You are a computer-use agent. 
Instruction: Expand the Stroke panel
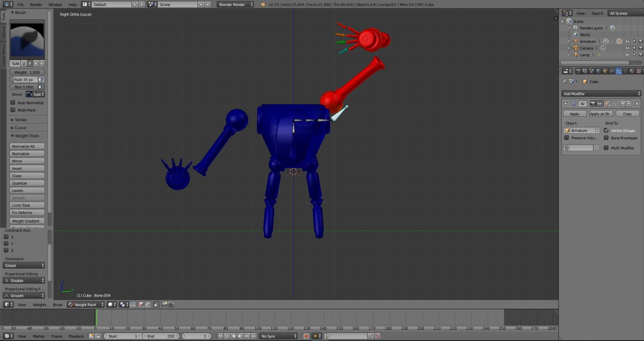[21, 120]
